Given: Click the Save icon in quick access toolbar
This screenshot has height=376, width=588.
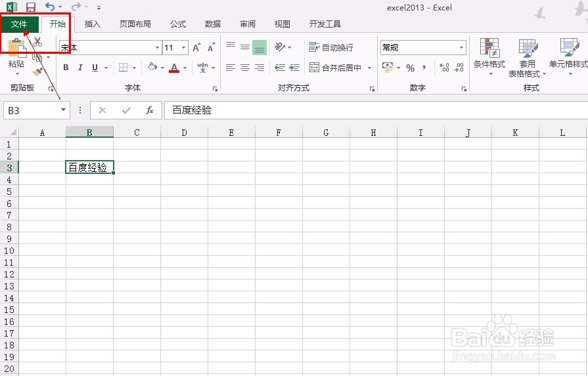Looking at the screenshot, I should [x=30, y=7].
